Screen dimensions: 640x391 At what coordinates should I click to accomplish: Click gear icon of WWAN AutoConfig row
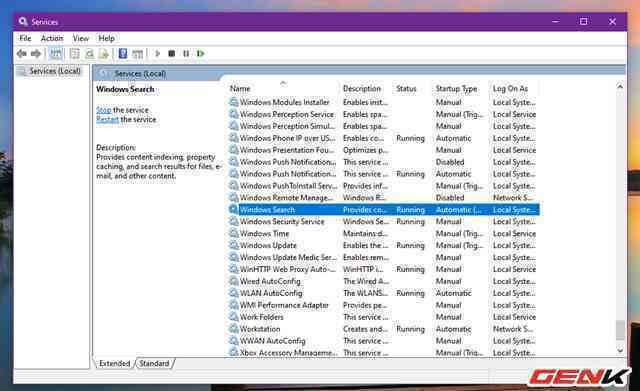(233, 340)
